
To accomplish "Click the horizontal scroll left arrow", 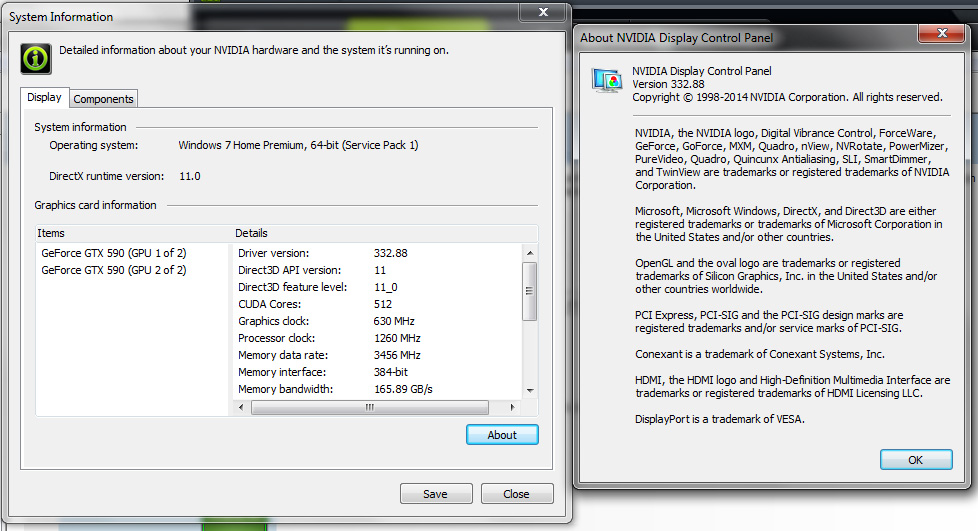I will click(x=242, y=407).
